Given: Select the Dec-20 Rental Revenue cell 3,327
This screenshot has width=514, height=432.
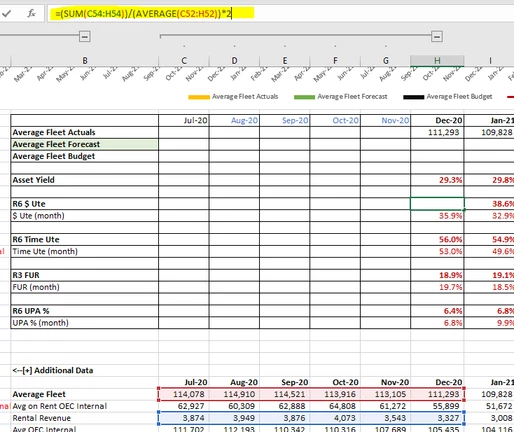Looking at the screenshot, I should coord(437,418).
